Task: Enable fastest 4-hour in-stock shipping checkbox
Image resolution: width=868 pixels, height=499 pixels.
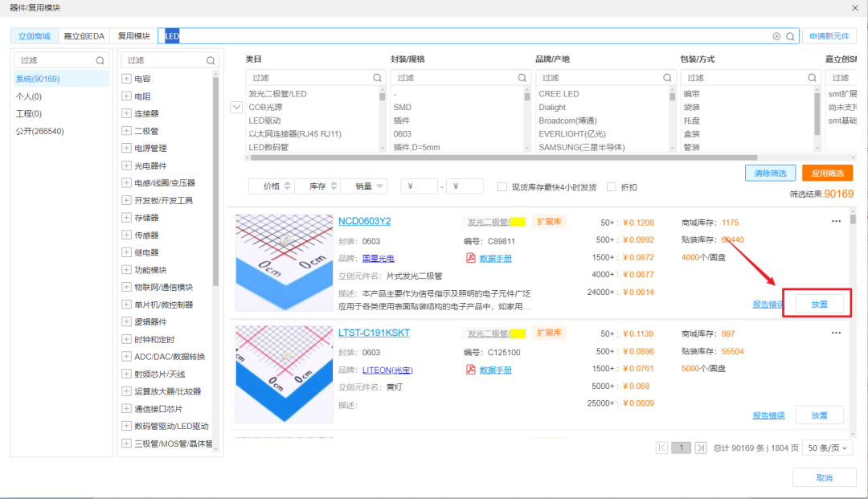Action: (x=502, y=186)
